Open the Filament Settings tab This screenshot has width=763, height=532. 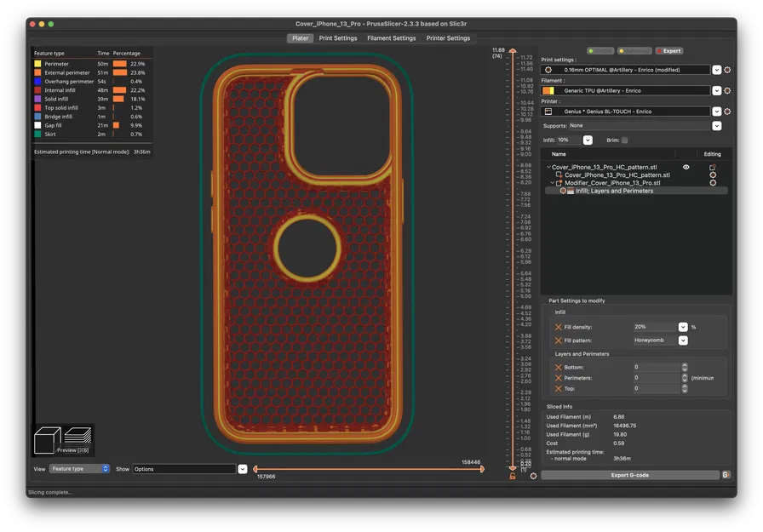click(391, 37)
